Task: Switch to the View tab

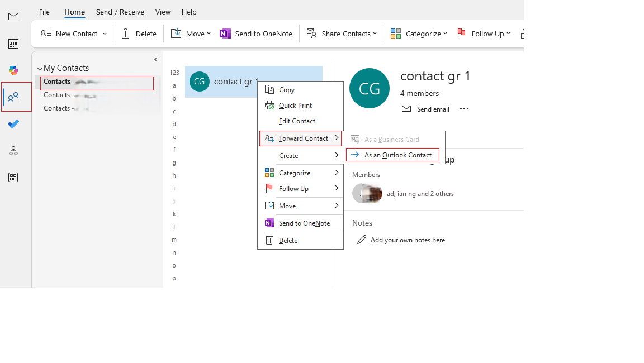Action: (163, 12)
